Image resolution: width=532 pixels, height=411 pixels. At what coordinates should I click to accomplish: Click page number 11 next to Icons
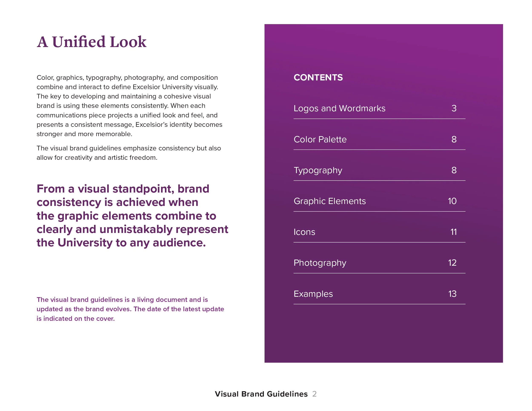[x=453, y=232]
